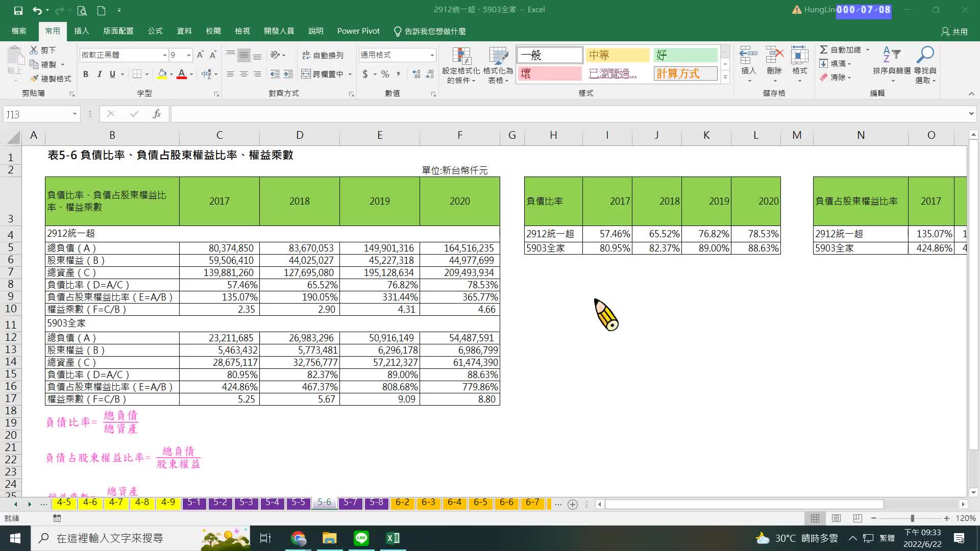Open the 檔案 (File) menu

[x=19, y=31]
